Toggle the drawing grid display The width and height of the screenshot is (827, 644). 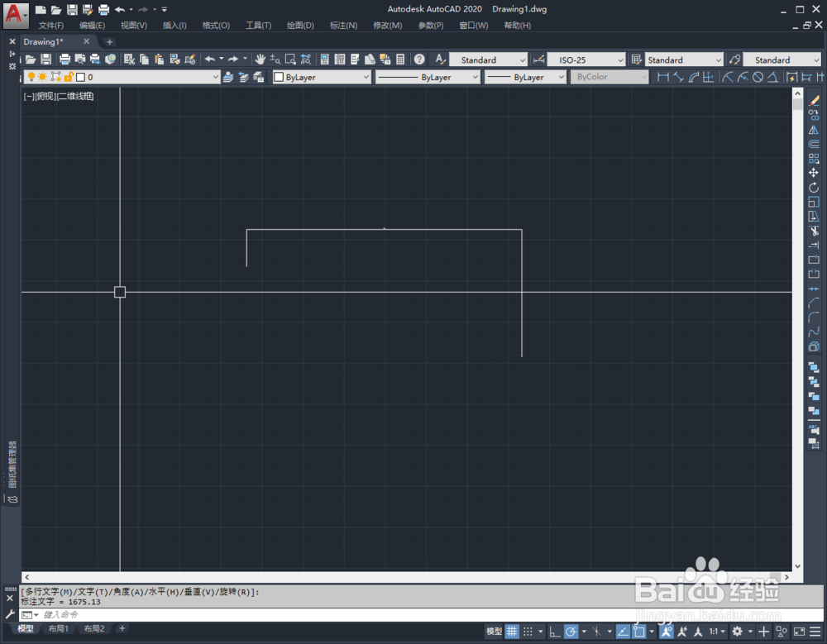pyautogui.click(x=512, y=632)
